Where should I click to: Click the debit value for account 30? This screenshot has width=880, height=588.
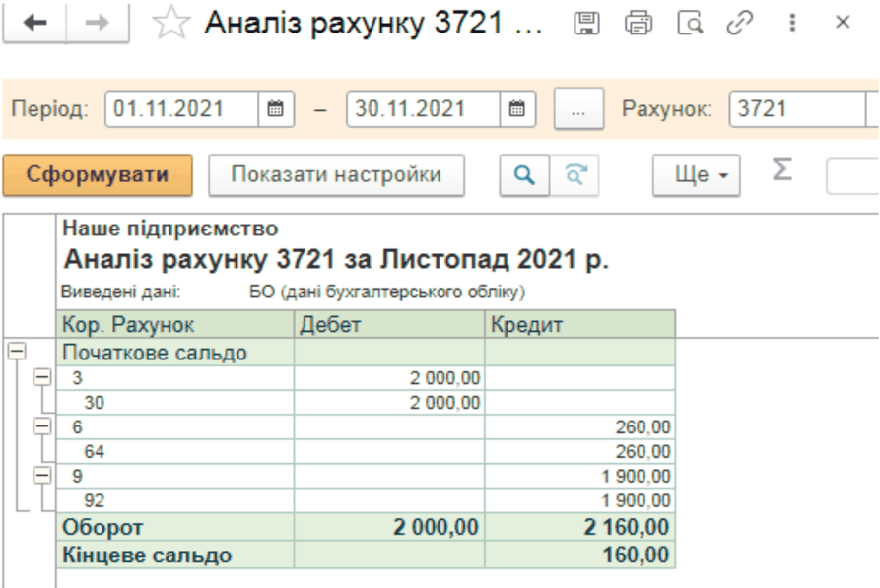click(x=444, y=402)
